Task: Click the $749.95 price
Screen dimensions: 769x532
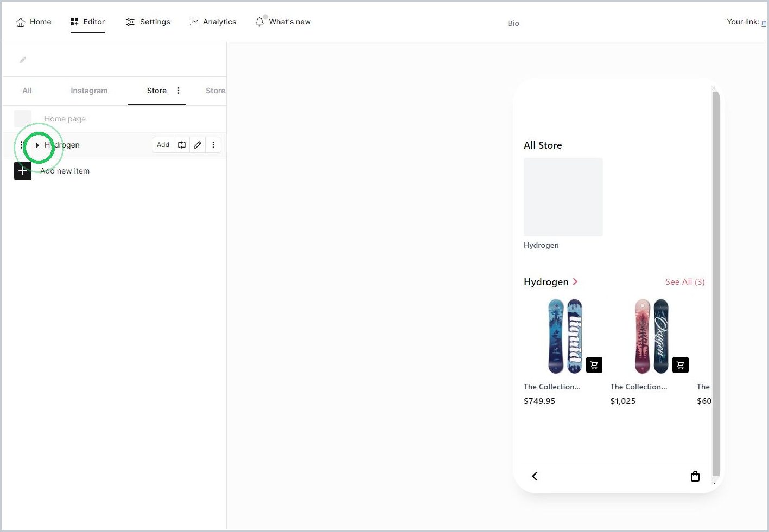Action: click(x=539, y=401)
